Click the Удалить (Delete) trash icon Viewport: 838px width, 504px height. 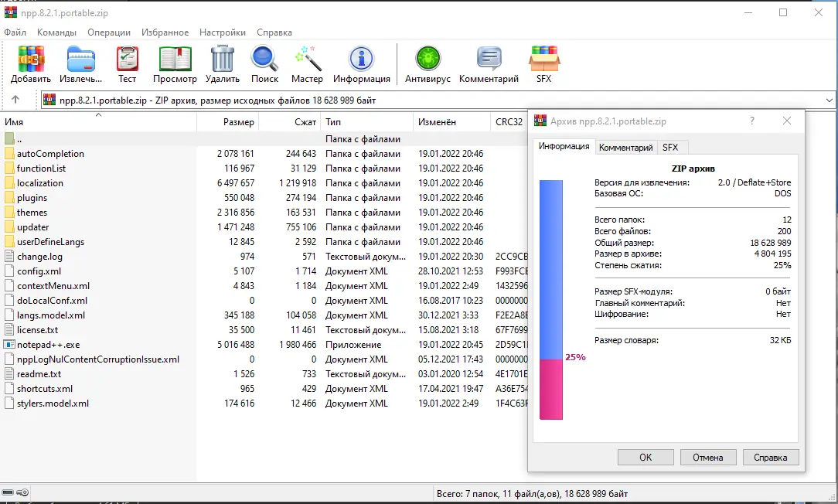223,59
